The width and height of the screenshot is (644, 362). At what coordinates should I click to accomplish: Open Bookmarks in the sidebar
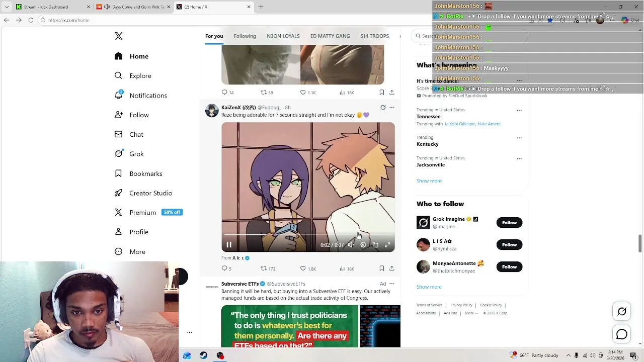138,173
